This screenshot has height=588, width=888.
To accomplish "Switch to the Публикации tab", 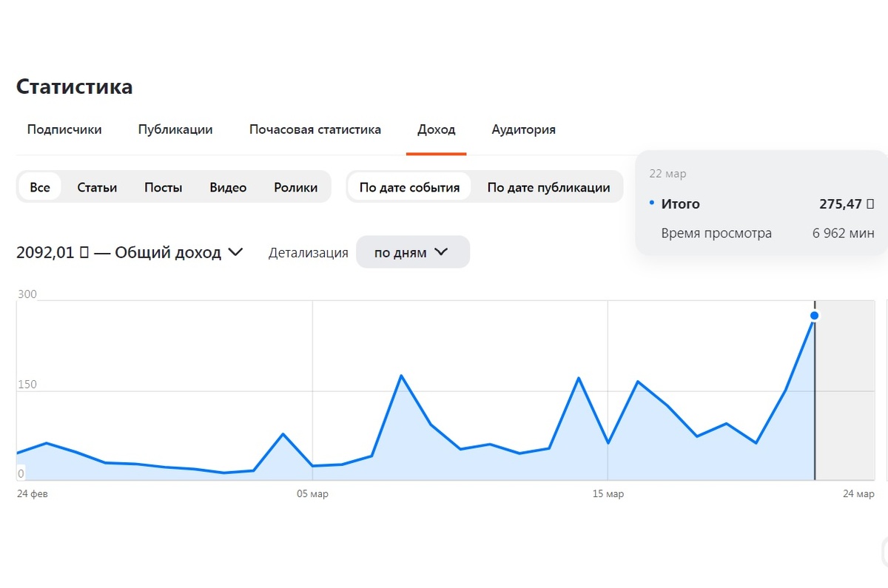I will (x=175, y=129).
